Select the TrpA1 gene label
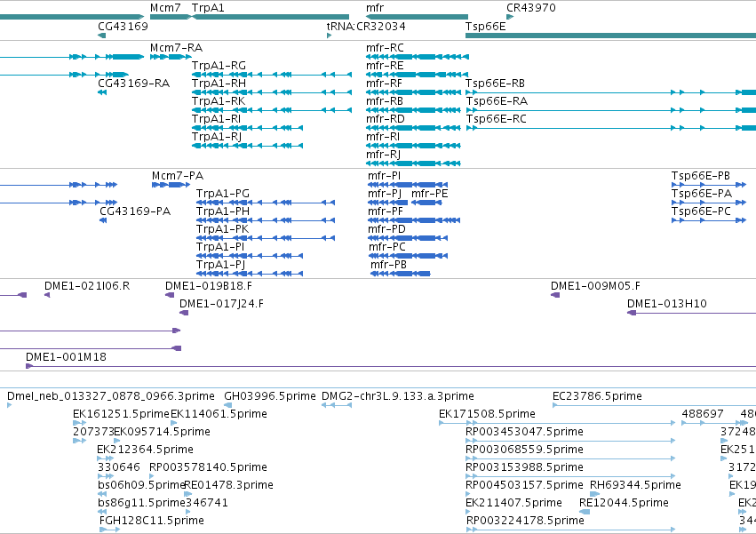 click(x=208, y=8)
